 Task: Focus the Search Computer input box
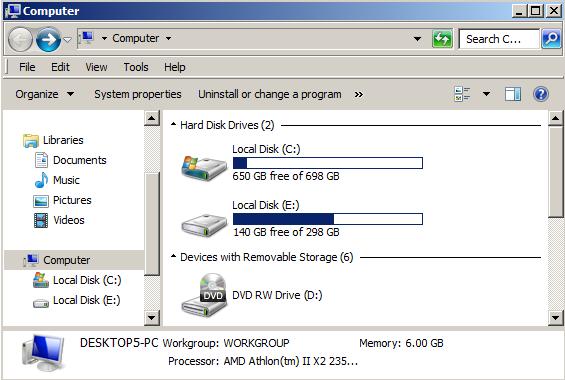pos(499,39)
